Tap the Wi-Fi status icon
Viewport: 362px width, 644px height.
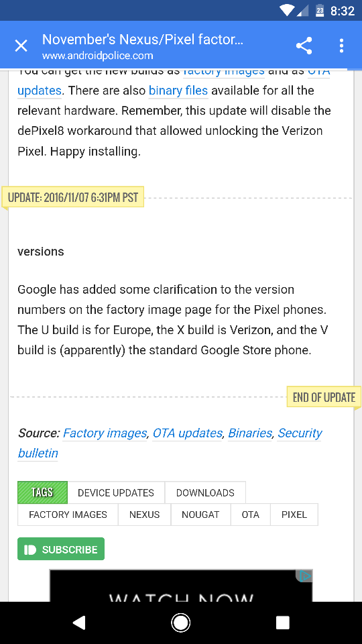[286, 11]
